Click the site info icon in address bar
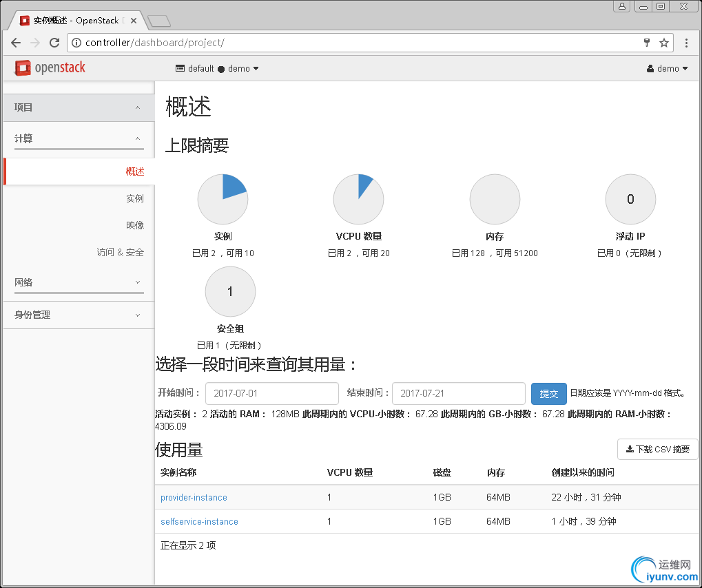Screen dimensions: 702x588 click(x=76, y=43)
